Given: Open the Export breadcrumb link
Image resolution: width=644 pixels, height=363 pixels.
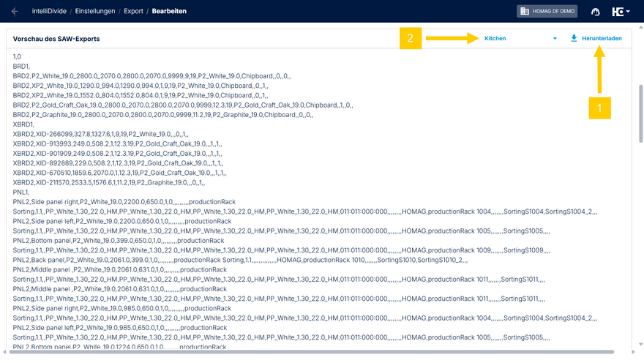Looking at the screenshot, I should point(134,12).
